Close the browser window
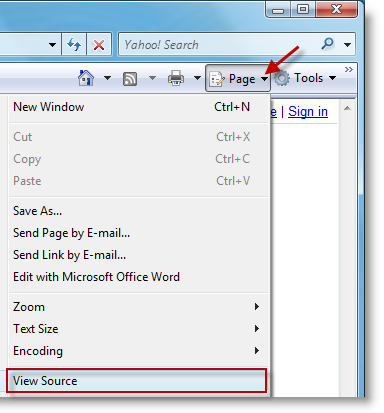Viewport: 384px width, 413px height. coord(336,9)
